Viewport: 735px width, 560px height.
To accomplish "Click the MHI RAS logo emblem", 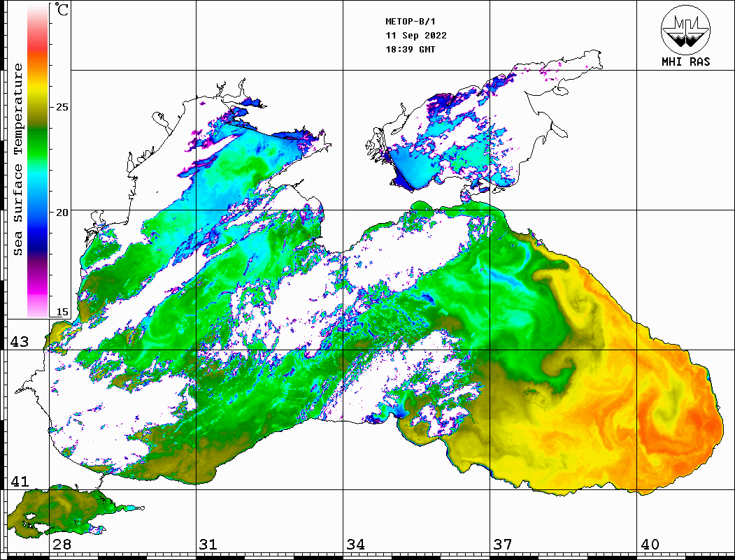I will pyautogui.click(x=685, y=29).
